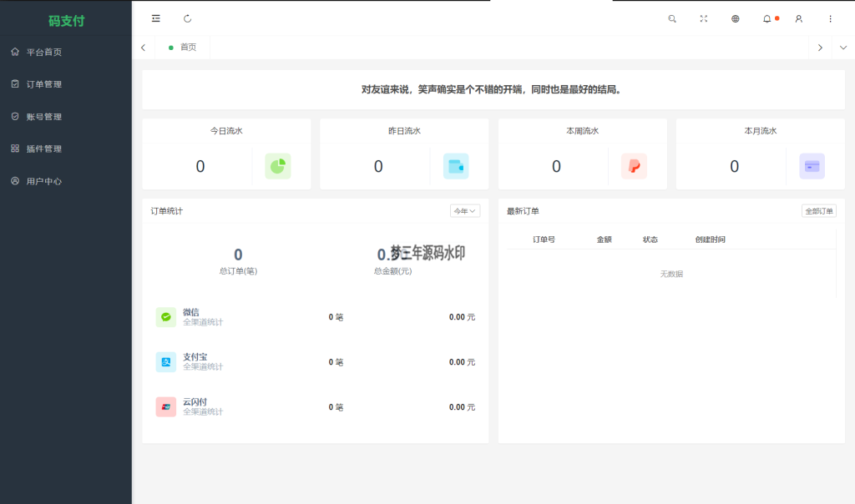855x504 pixels.
Task: Click the 今日流水 card title
Action: (x=226, y=131)
